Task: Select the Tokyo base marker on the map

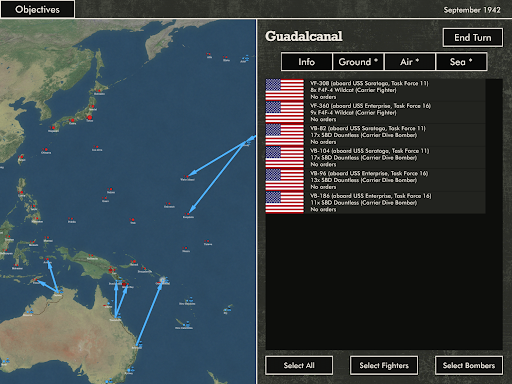Action: (x=89, y=117)
